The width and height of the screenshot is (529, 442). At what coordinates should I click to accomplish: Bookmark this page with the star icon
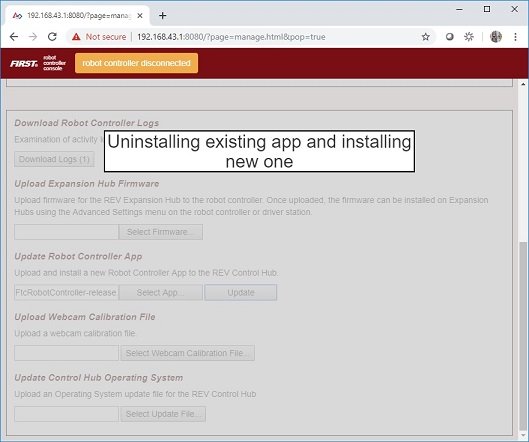coord(426,37)
